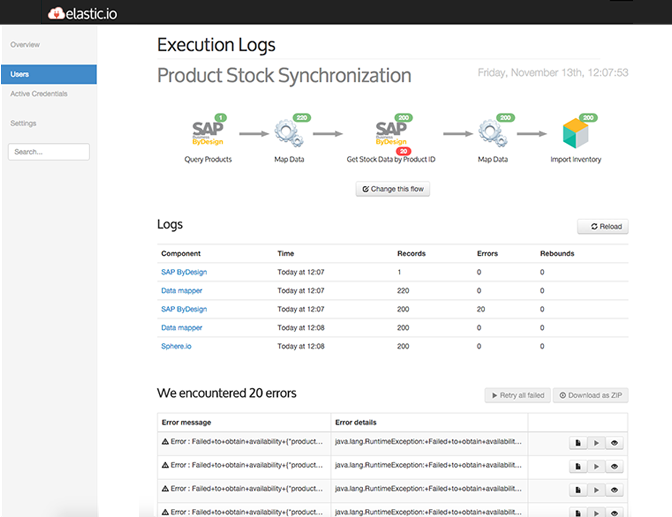Click the Rebounds column header
The height and width of the screenshot is (517, 672).
pos(557,253)
